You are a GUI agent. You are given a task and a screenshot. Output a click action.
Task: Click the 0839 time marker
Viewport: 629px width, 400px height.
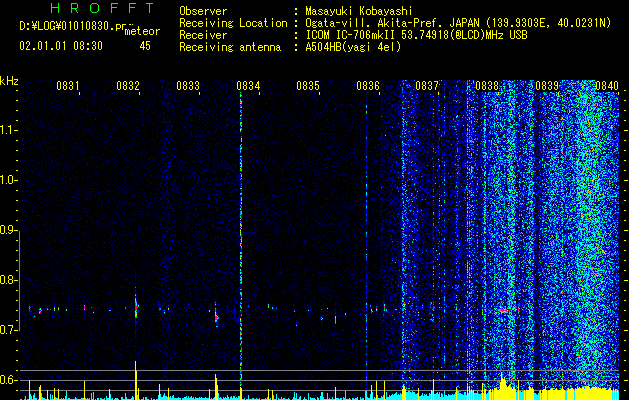(547, 85)
